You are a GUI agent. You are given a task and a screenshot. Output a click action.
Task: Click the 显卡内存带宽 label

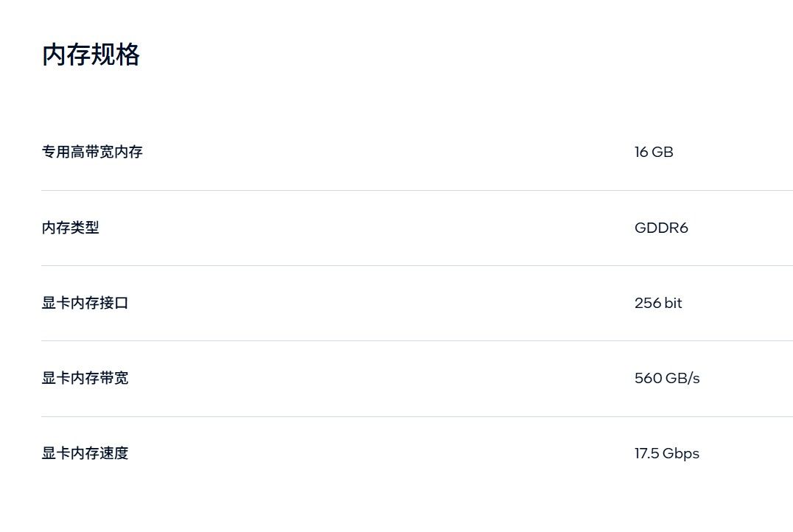(x=85, y=378)
